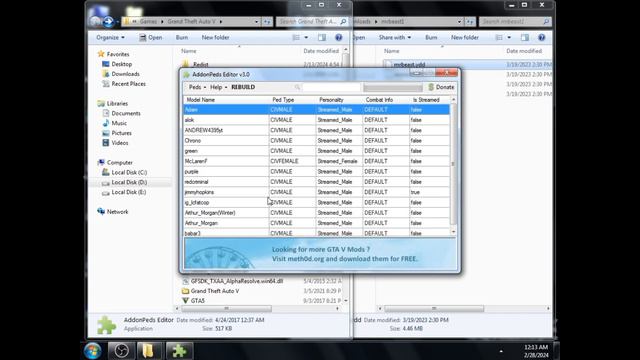Select the Grand Theft Auto V folder

pyautogui.click(x=215, y=291)
